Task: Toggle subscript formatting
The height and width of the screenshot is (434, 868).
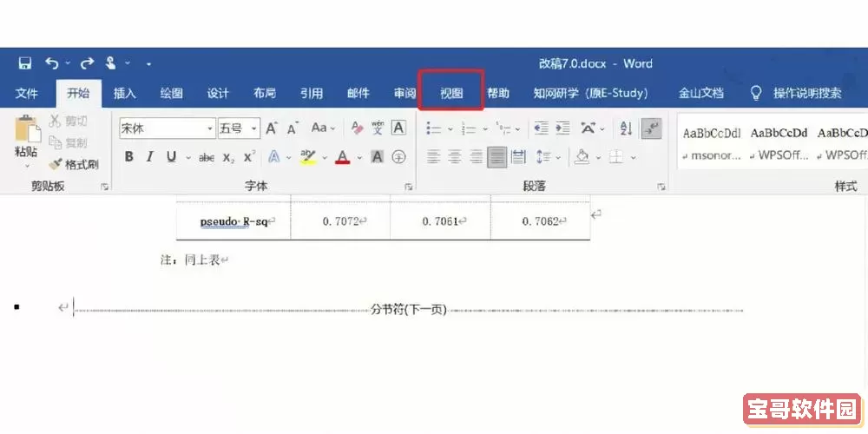Action: [228, 158]
